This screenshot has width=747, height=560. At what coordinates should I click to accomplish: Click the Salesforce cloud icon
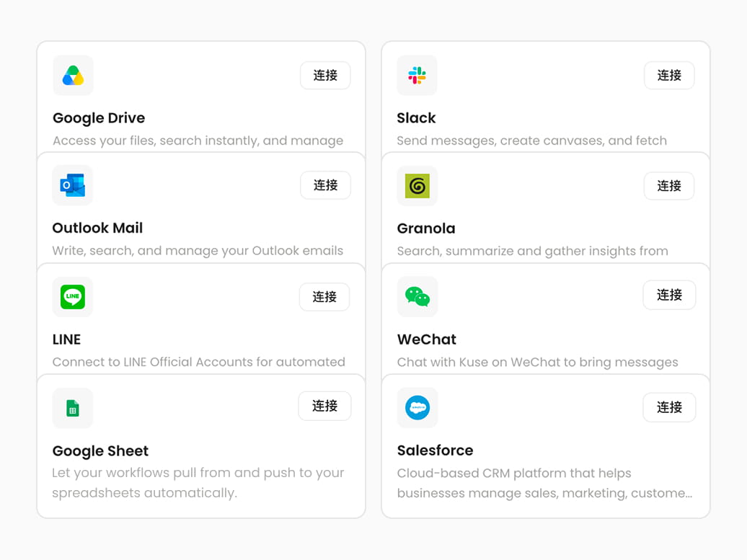(417, 408)
